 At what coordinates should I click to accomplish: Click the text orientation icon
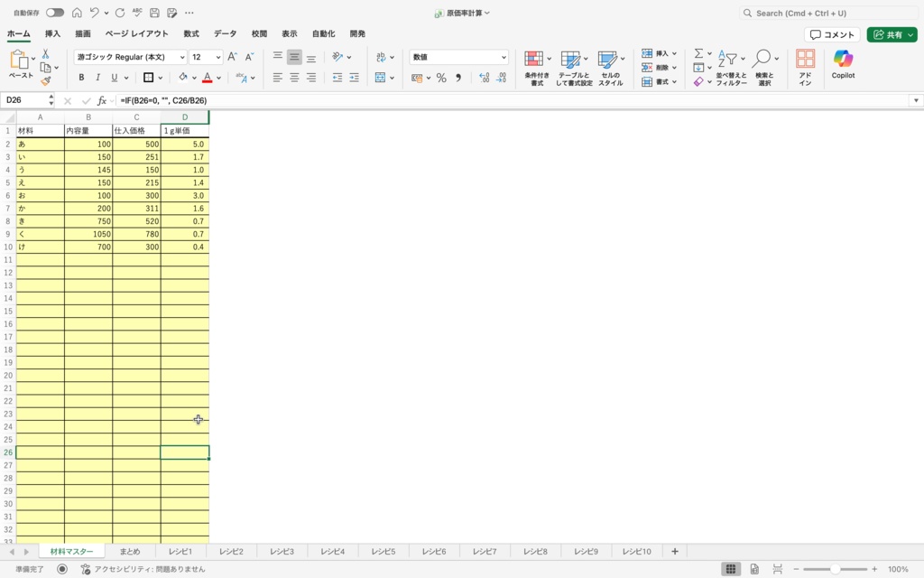[337, 57]
